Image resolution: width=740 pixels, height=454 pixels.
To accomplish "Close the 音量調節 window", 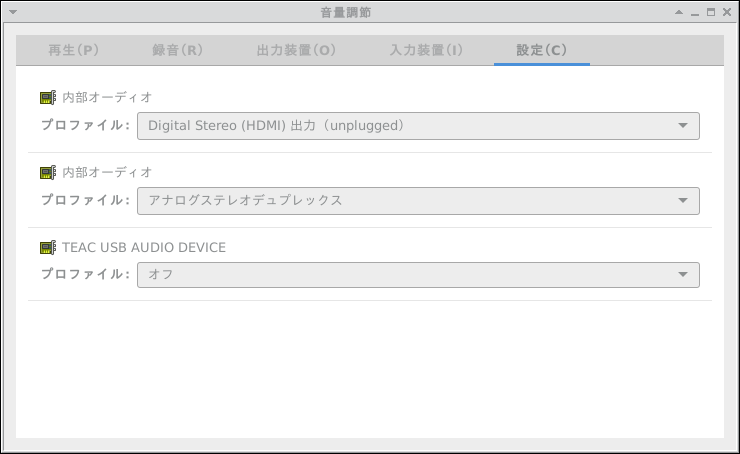I will tap(727, 12).
